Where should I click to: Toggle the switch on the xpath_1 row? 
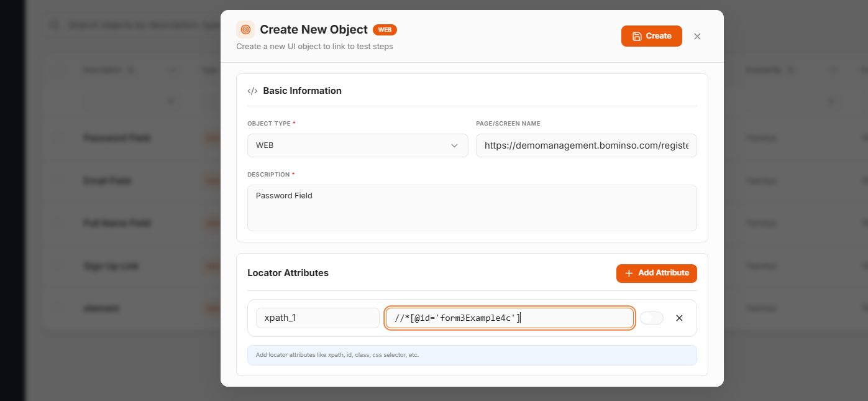[x=651, y=318]
